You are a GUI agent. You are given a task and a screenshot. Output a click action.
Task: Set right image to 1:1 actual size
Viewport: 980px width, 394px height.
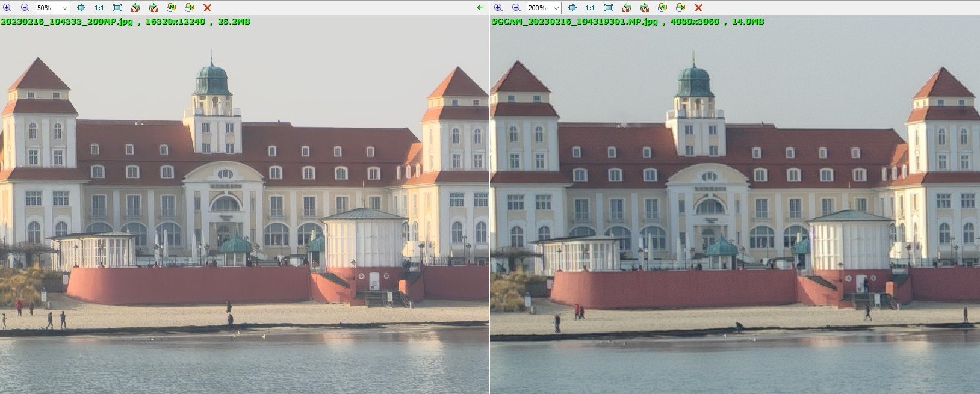(590, 8)
